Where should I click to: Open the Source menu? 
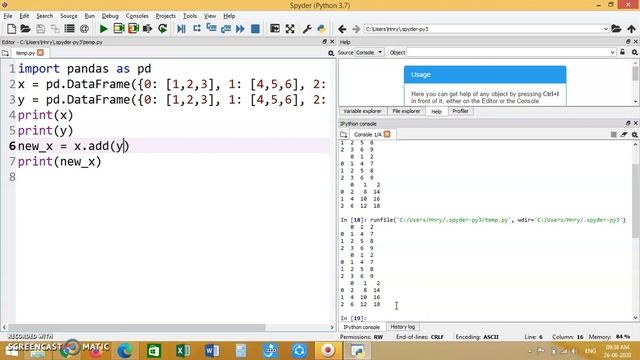(69, 16)
